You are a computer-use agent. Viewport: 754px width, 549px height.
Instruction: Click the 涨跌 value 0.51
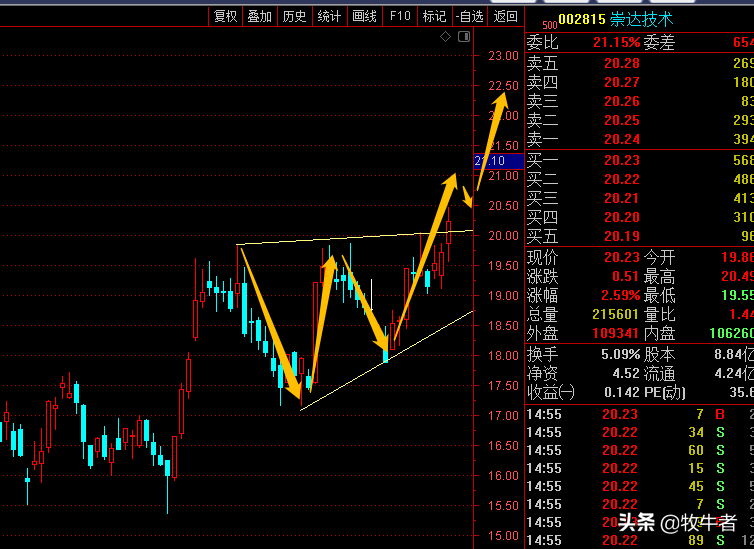pos(626,276)
